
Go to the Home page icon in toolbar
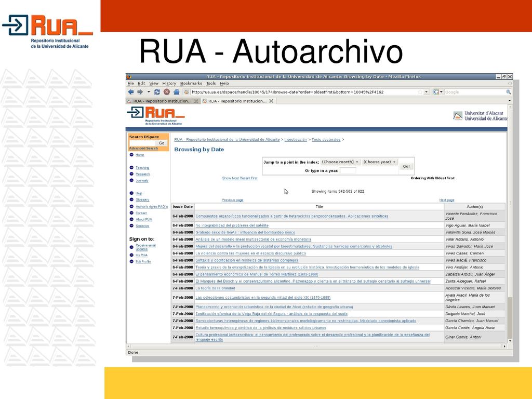click(x=177, y=92)
